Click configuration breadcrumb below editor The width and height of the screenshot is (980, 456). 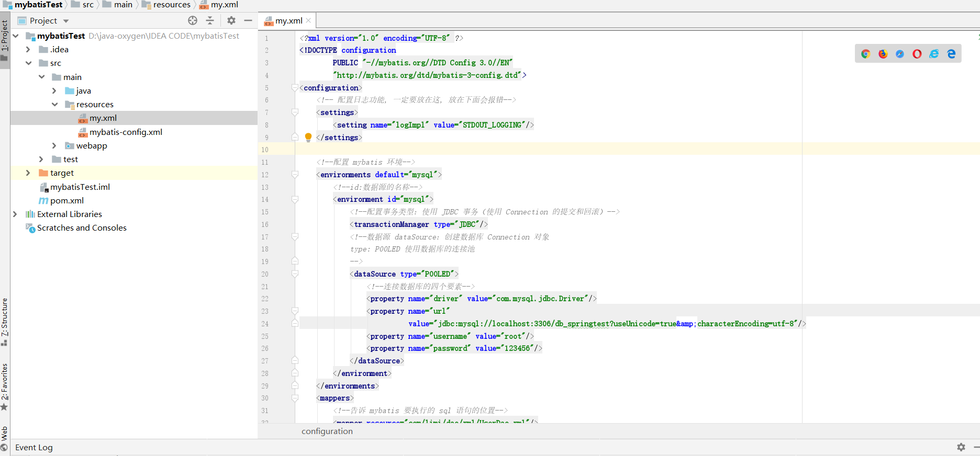click(x=327, y=431)
